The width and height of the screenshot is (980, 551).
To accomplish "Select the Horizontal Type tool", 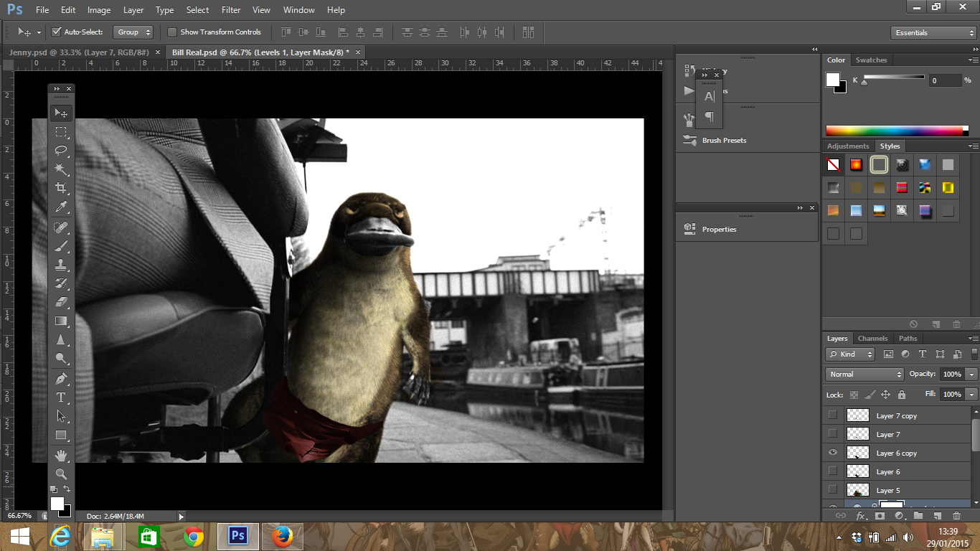I will pyautogui.click(x=62, y=397).
